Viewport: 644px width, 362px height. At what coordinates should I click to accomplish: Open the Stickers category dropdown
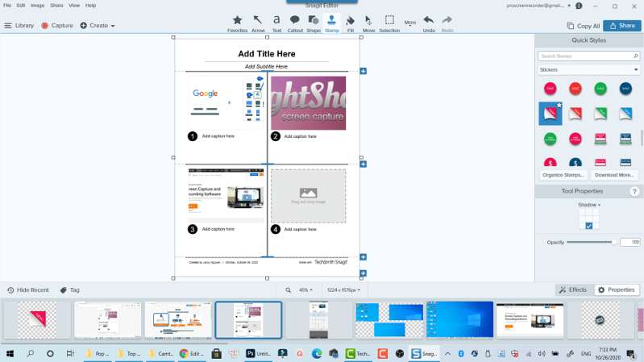[x=588, y=70]
